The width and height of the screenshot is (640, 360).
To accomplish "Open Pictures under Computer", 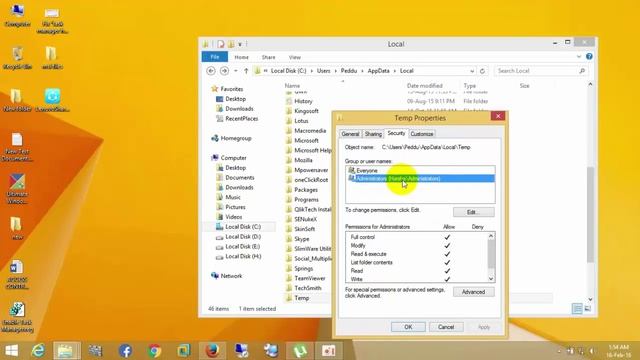I will point(235,207).
